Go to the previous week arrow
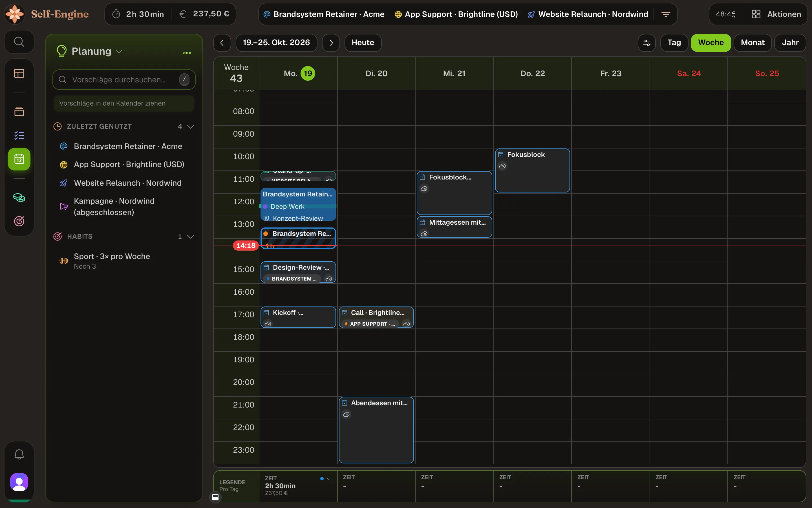 click(222, 43)
